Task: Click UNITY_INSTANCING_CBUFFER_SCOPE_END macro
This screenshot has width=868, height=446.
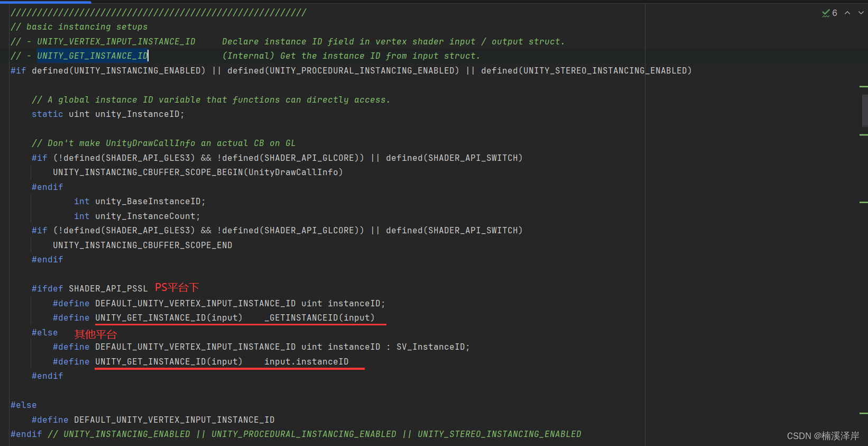Action: [x=143, y=245]
